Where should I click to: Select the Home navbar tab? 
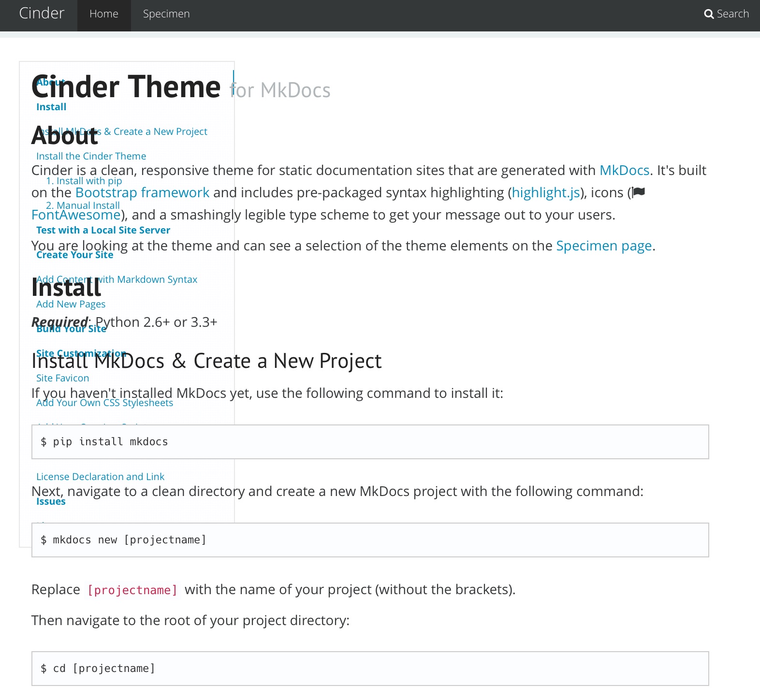(x=104, y=14)
